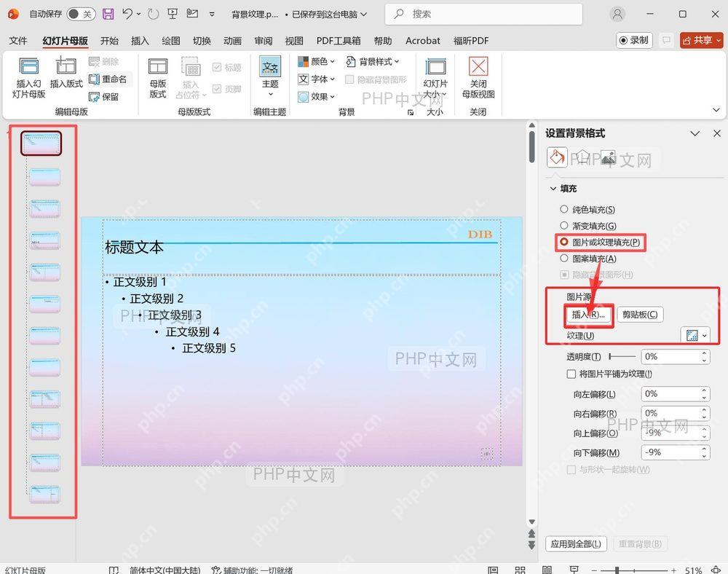Click Close Master View icon

(478, 66)
